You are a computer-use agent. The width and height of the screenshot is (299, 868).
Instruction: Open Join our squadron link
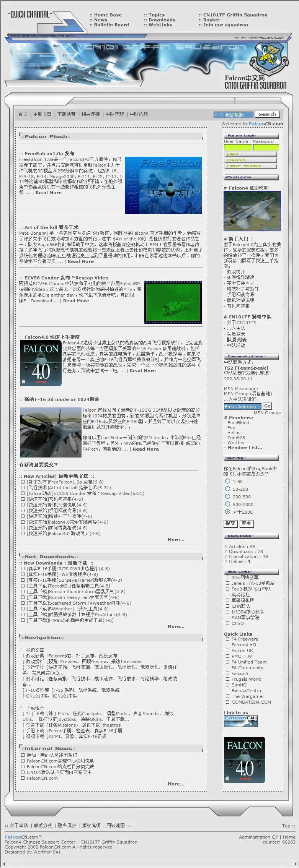pos(225,25)
